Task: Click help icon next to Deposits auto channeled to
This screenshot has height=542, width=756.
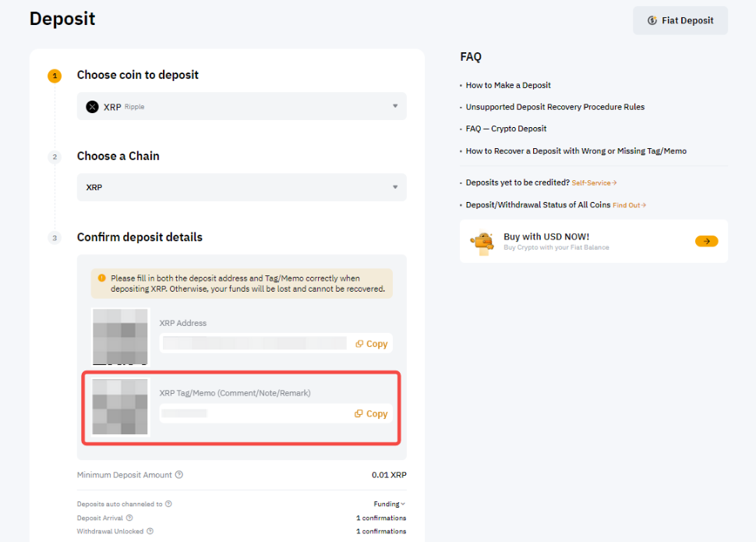Action: tap(168, 505)
